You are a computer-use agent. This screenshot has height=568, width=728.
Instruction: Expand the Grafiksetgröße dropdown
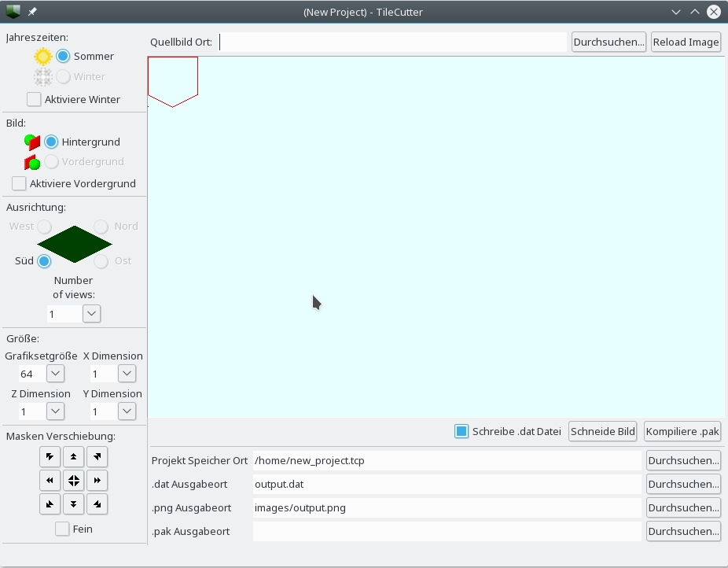55,374
